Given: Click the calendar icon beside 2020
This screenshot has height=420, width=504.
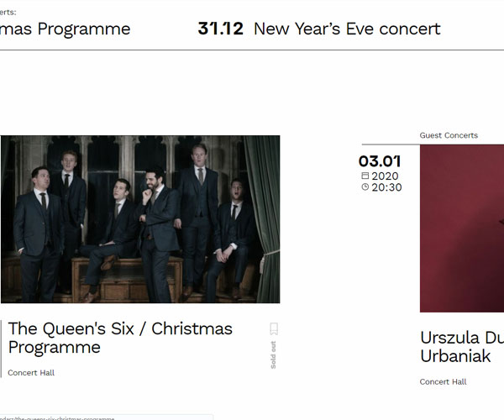Looking at the screenshot, I should coord(365,176).
